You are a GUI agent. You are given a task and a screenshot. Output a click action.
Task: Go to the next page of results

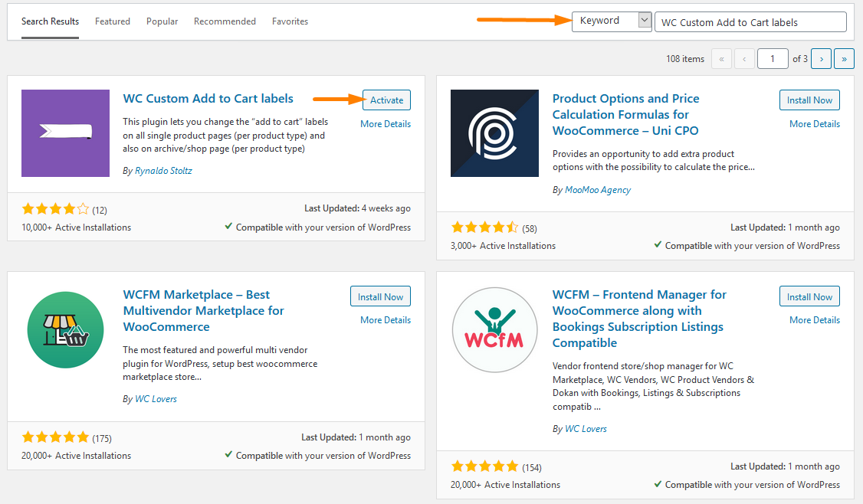coord(821,59)
